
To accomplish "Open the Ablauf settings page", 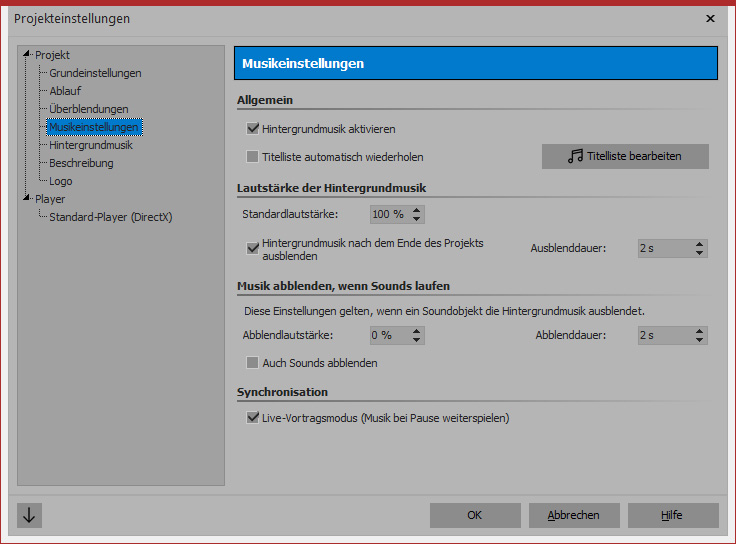I will (x=65, y=91).
